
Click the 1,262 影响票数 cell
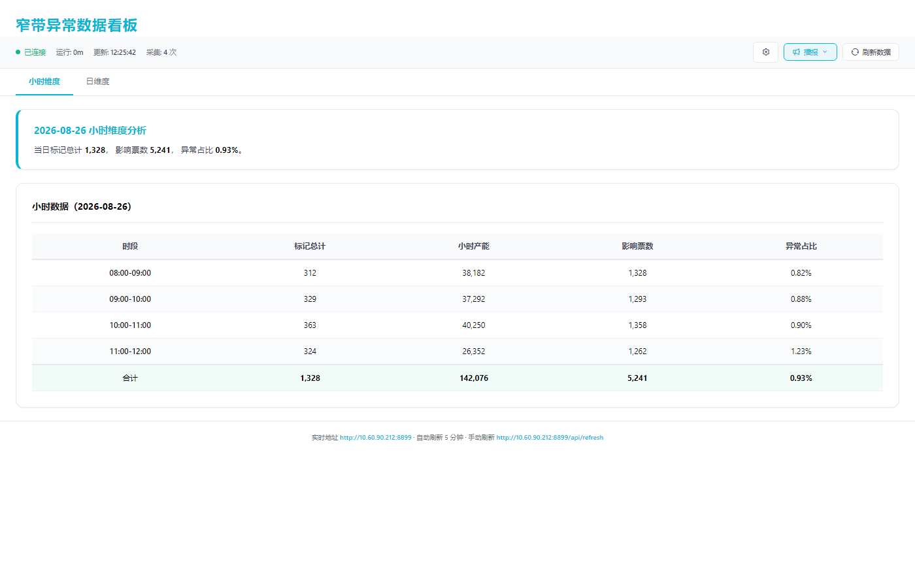point(637,351)
